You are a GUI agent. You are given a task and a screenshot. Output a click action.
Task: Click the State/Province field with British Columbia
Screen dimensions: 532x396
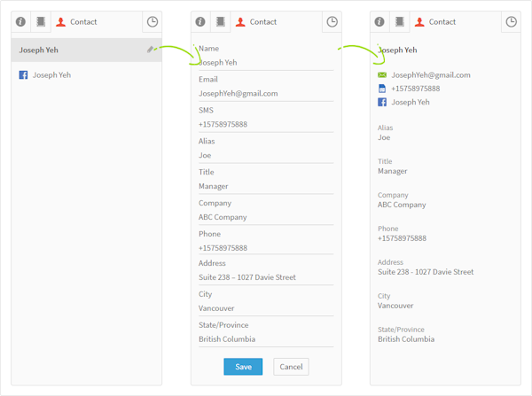pos(266,339)
